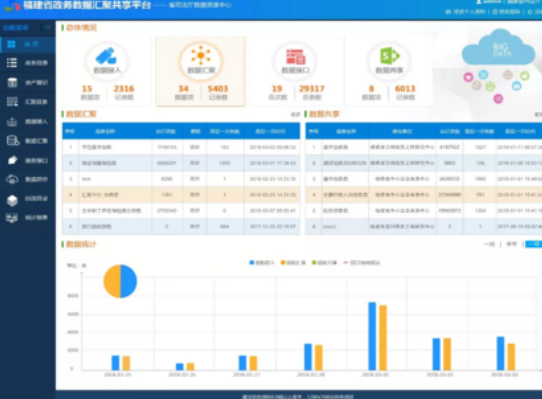Select the highlighted blue time-range tab in 数据统计
Screen dimensions: 542x399
click(534, 244)
